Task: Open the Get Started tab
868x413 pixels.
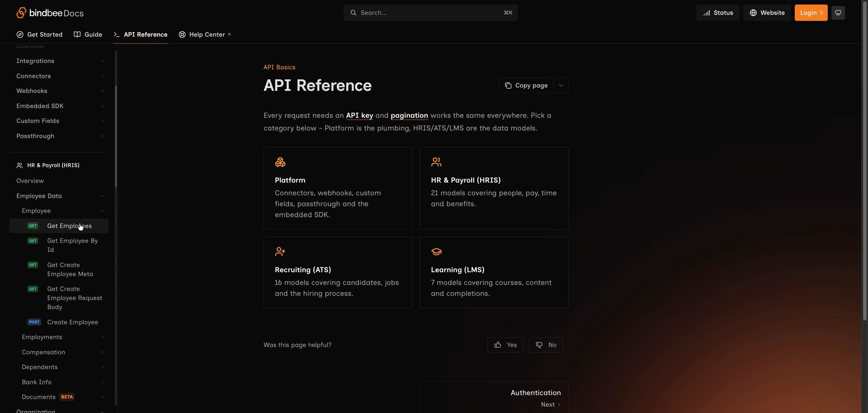Action: tap(39, 35)
